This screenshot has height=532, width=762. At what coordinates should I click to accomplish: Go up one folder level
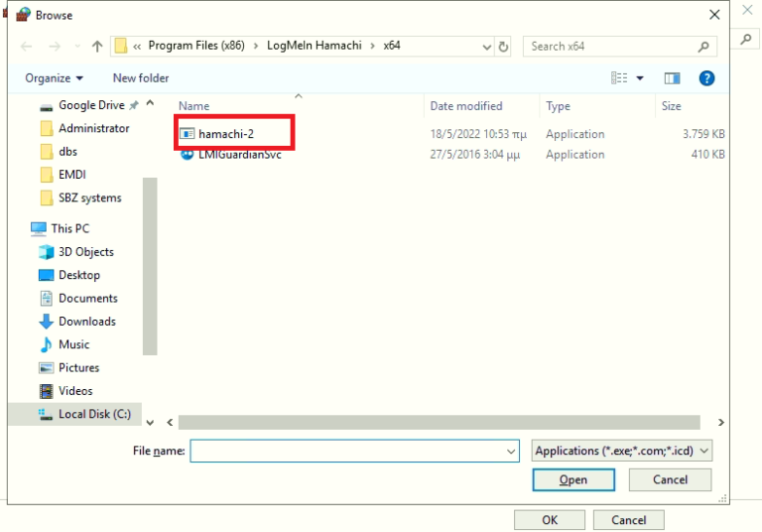97,47
